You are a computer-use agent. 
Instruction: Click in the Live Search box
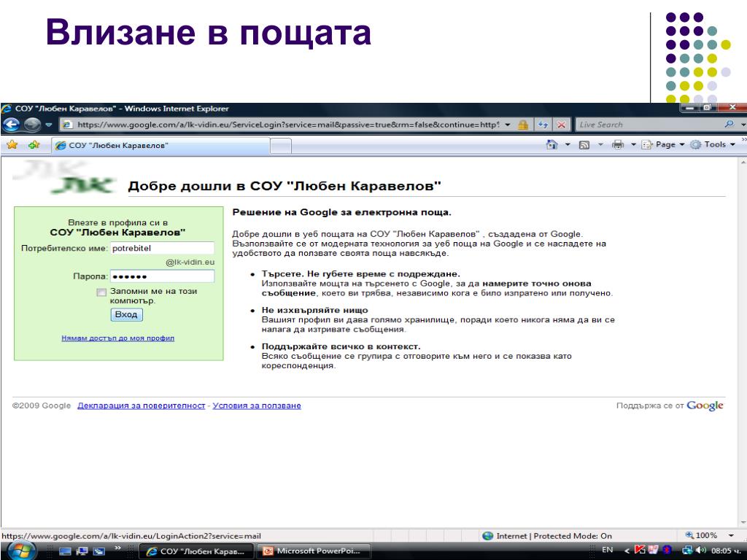click(649, 125)
